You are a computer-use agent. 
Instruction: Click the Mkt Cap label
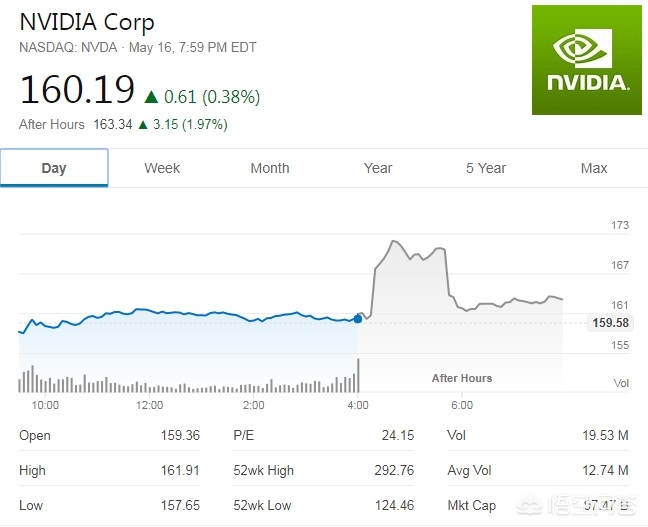coord(473,505)
